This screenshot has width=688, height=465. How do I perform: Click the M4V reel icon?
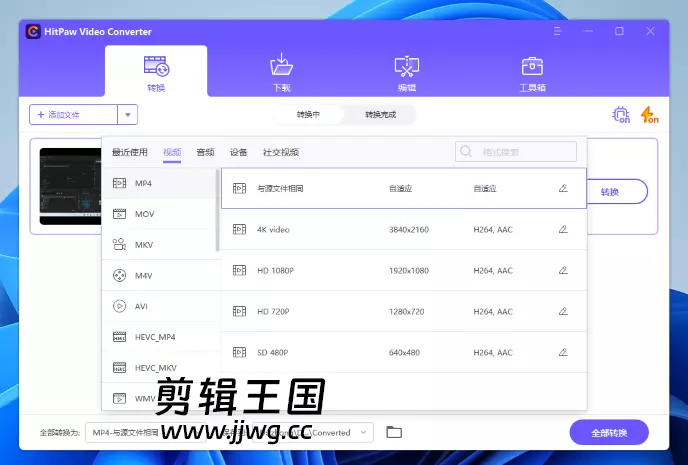pos(119,275)
